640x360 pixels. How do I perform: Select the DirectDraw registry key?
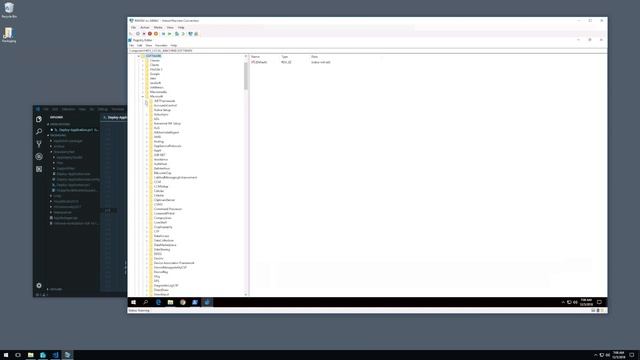pyautogui.click(x=161, y=290)
